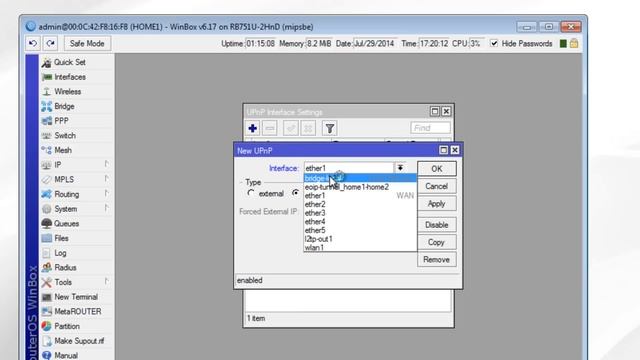Click the padlock icon in top bar
640x360 pixels.
[x=574, y=43]
